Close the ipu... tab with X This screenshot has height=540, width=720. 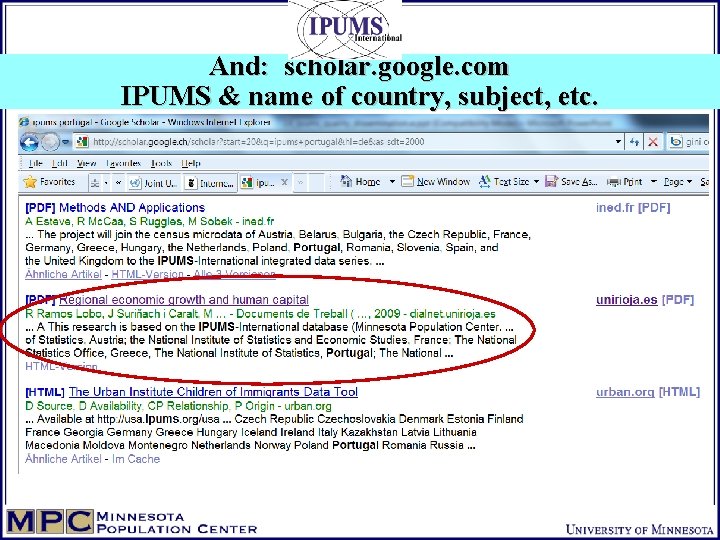[x=284, y=182]
